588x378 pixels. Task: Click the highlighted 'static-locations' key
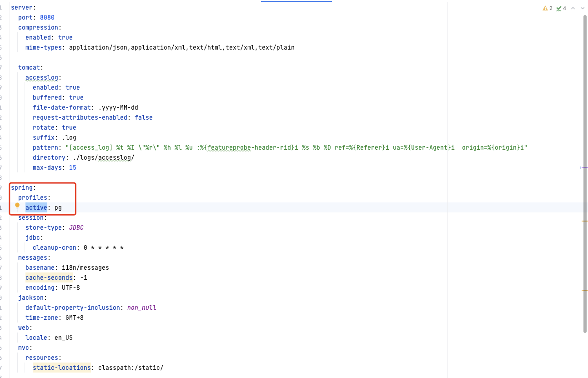click(x=61, y=368)
